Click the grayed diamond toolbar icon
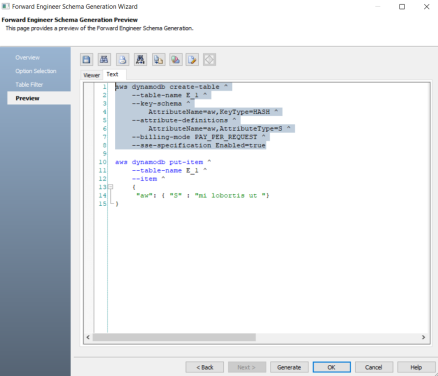Image resolution: width=438 pixels, height=376 pixels. 209,60
